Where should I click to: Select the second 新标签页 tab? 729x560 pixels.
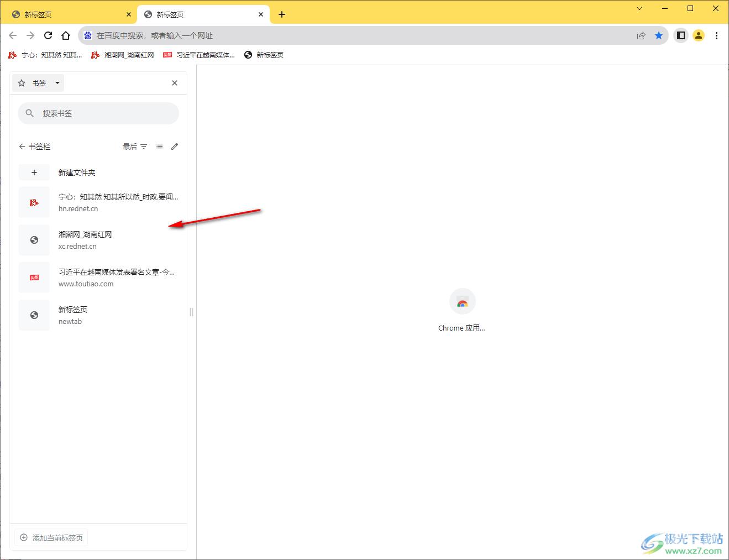tap(203, 14)
